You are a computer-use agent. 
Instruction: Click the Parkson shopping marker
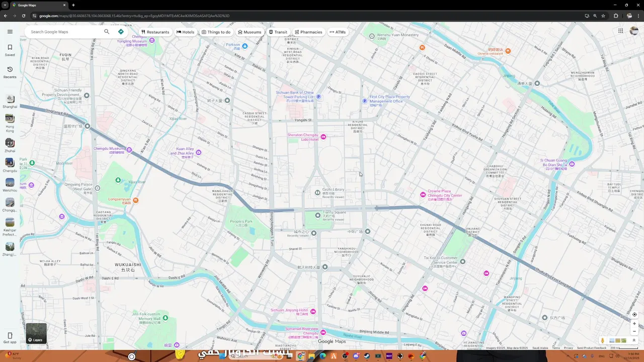(x=245, y=46)
